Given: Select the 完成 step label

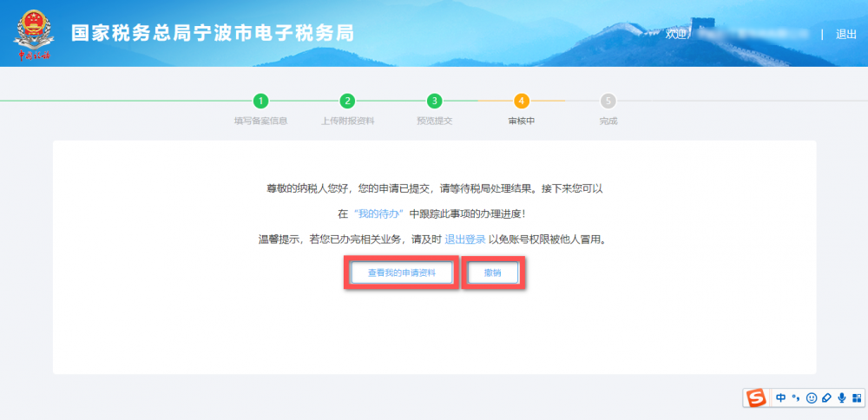Looking at the screenshot, I should click(x=608, y=121).
